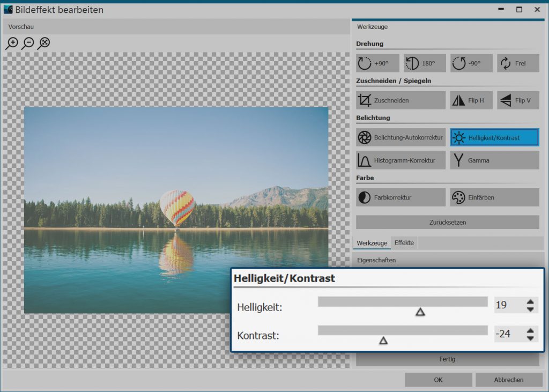Viewport: 549px width, 392px height.
Task: Select the Werkzeuge tab
Action: (372, 243)
